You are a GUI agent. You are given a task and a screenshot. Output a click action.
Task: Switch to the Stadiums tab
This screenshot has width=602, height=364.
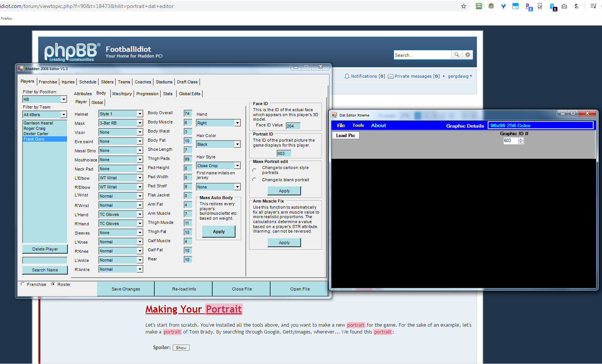[x=164, y=82]
